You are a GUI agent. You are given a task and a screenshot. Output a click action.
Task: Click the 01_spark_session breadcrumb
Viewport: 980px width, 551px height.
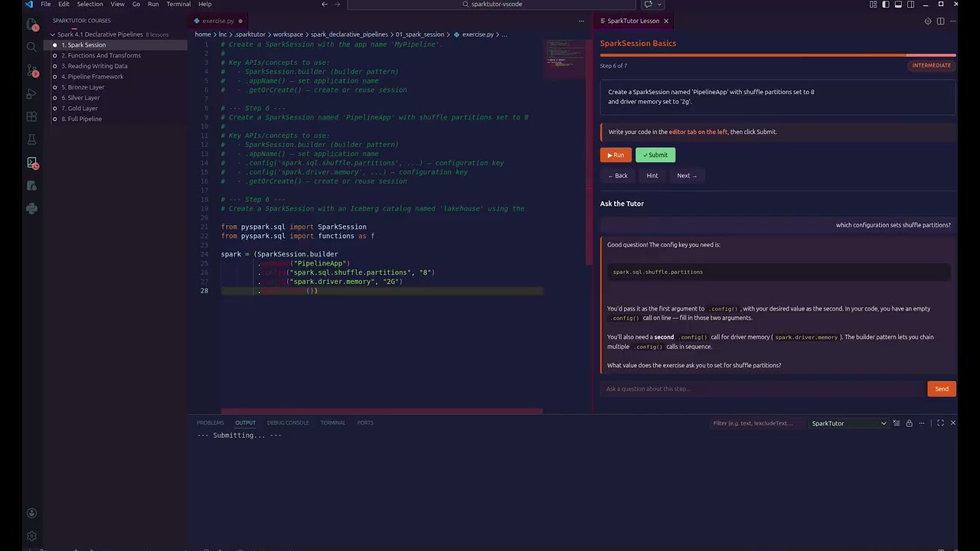[x=420, y=34]
